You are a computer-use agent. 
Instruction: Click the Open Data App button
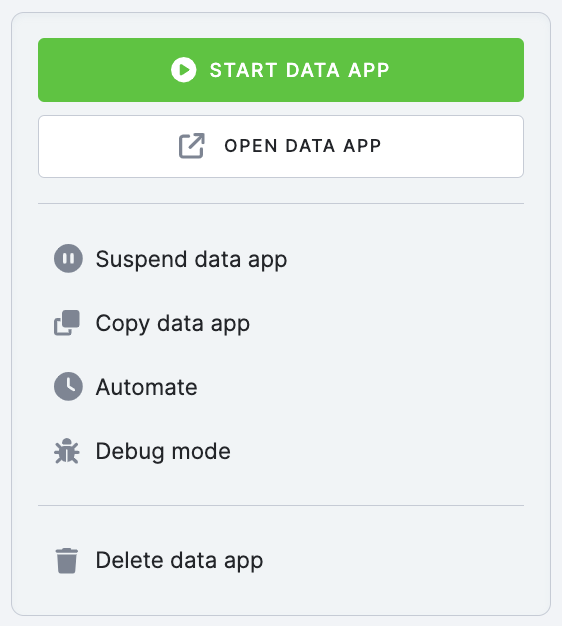(x=281, y=146)
